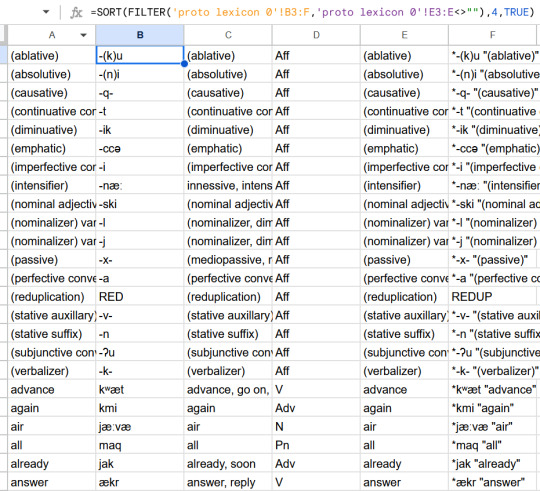Select column A cell (causative)

click(52, 93)
